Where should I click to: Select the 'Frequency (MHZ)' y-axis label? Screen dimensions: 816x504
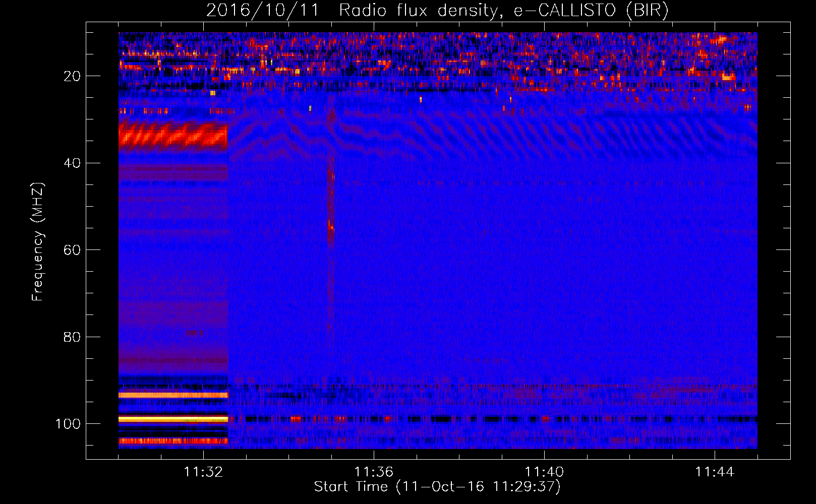pos(38,242)
